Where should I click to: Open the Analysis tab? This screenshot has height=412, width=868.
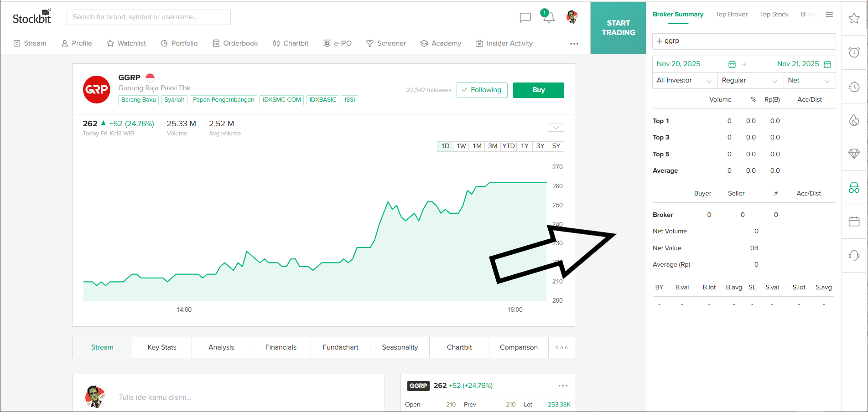coord(221,348)
